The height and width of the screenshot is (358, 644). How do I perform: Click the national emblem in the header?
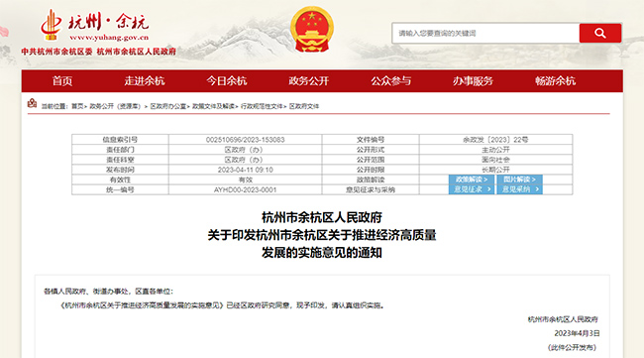coord(312,29)
